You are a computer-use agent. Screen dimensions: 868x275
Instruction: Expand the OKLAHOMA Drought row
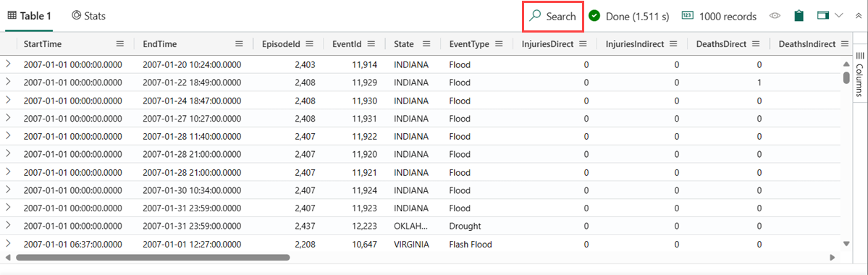[x=8, y=226]
